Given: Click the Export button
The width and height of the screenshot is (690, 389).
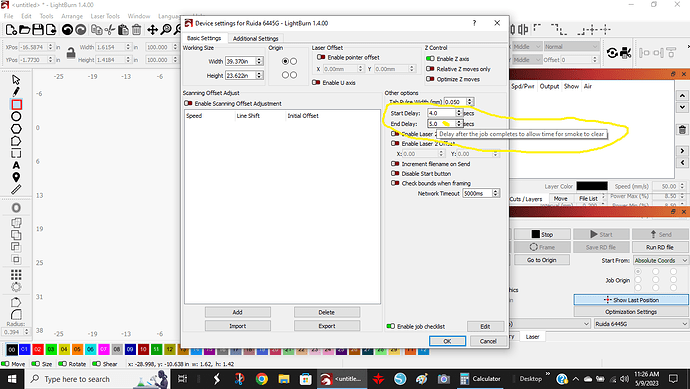Looking at the screenshot, I should point(327,326).
